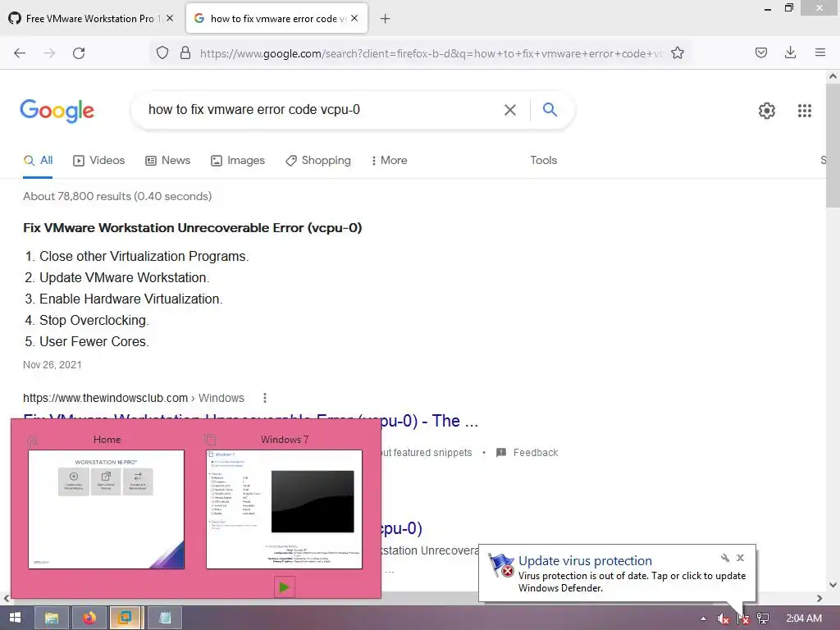Switch to Shopping results
The width and height of the screenshot is (840, 630).
pyautogui.click(x=318, y=160)
